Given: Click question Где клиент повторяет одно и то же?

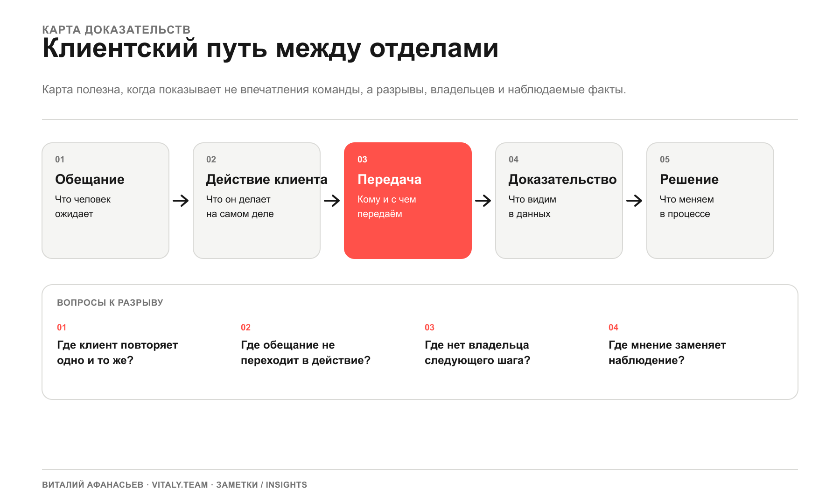Looking at the screenshot, I should (x=118, y=352).
